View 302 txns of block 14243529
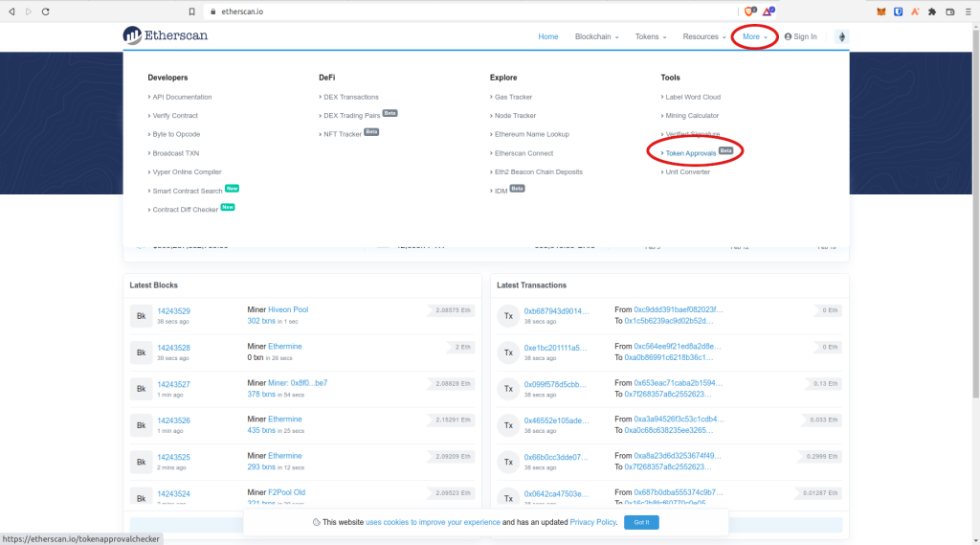Image resolution: width=980 pixels, height=545 pixels. 261,321
